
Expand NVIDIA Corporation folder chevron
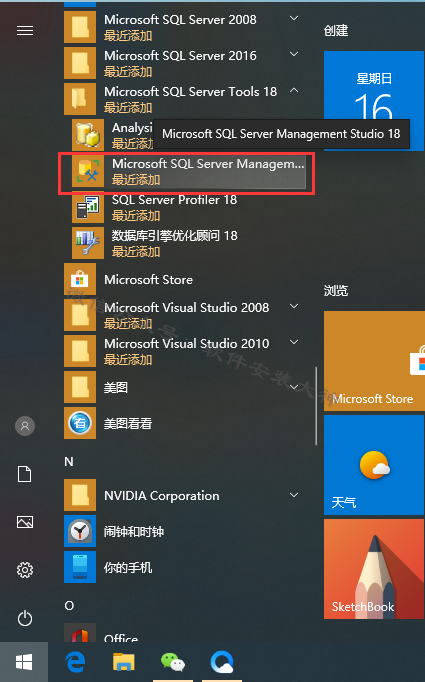pos(294,495)
